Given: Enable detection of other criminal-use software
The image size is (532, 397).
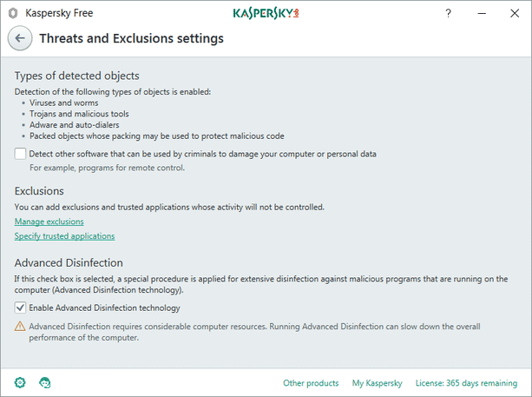Looking at the screenshot, I should (20, 154).
